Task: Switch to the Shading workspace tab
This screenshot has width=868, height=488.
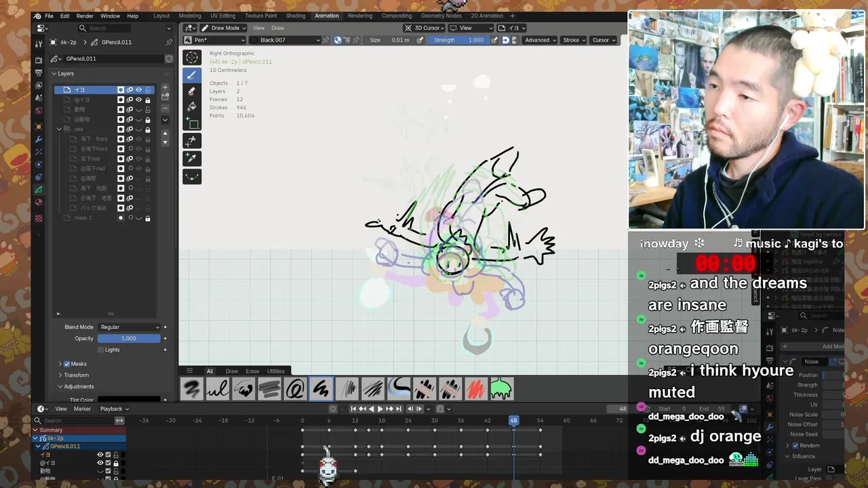Action: (x=296, y=16)
